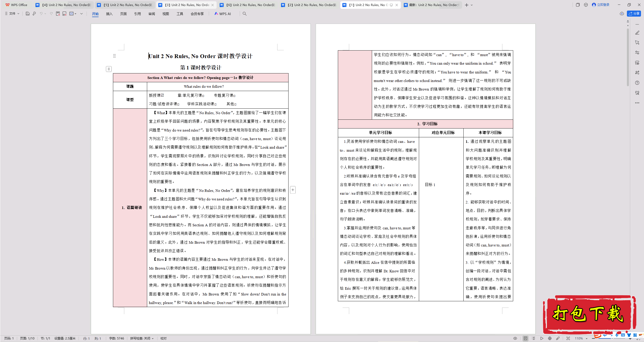The width and height of the screenshot is (644, 342).
Task: Click the cloud upload icon near Share
Action: pyautogui.click(x=622, y=14)
